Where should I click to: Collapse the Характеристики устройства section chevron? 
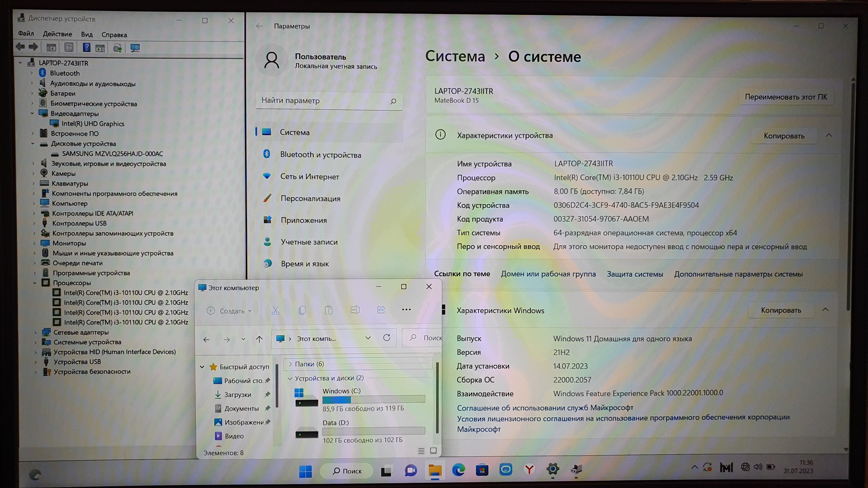pyautogui.click(x=829, y=136)
